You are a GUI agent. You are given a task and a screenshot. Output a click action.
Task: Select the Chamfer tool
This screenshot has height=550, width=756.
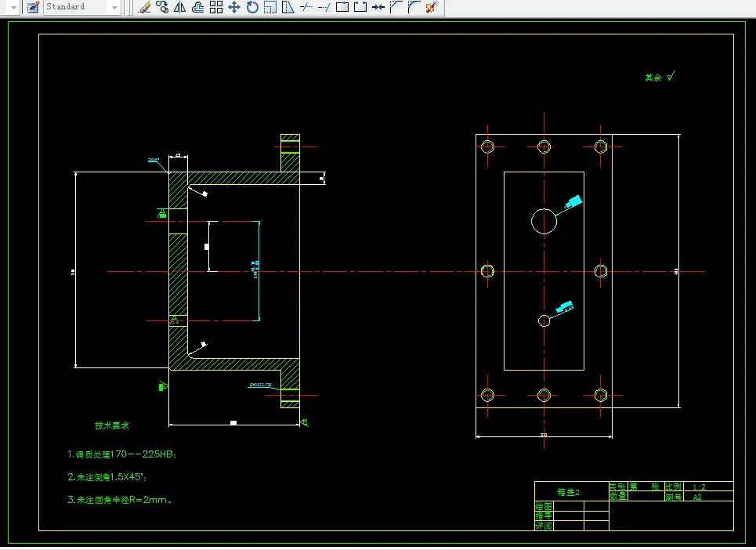[396, 7]
